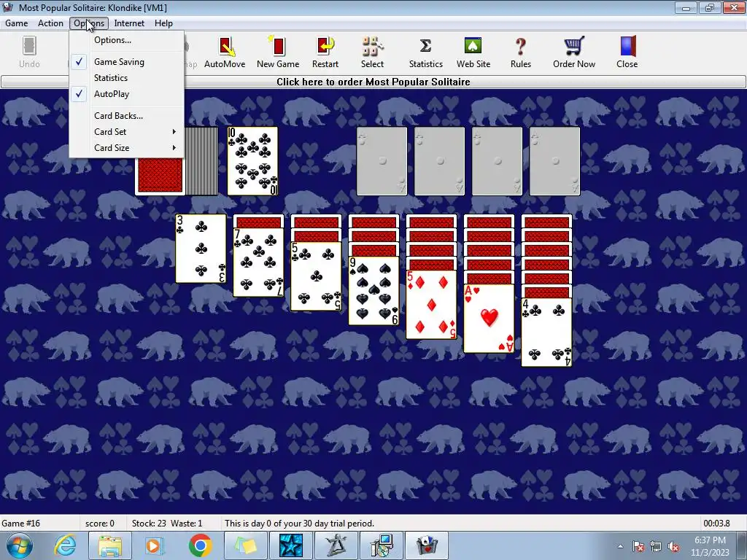Image resolution: width=747 pixels, height=560 pixels.
Task: Open Statistics from the toolbar
Action: coord(426,52)
